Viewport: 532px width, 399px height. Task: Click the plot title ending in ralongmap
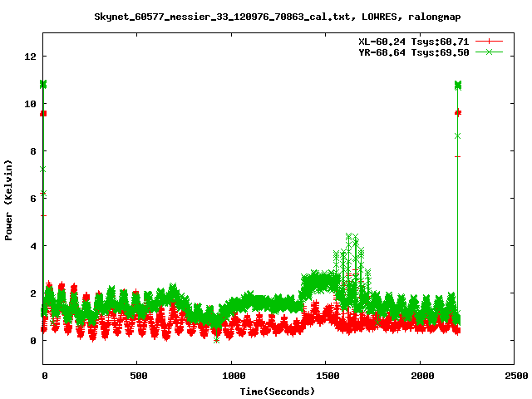[277, 17]
